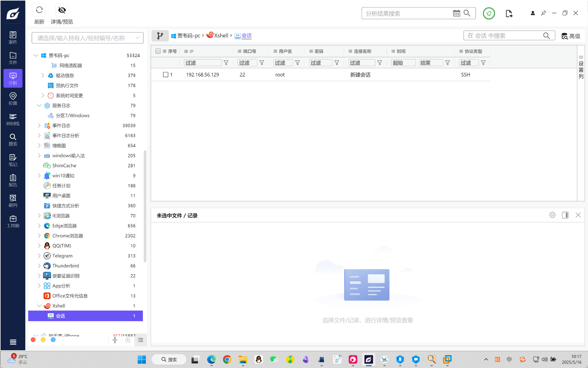Open the Notes (笔记) sidebar icon

click(13, 160)
